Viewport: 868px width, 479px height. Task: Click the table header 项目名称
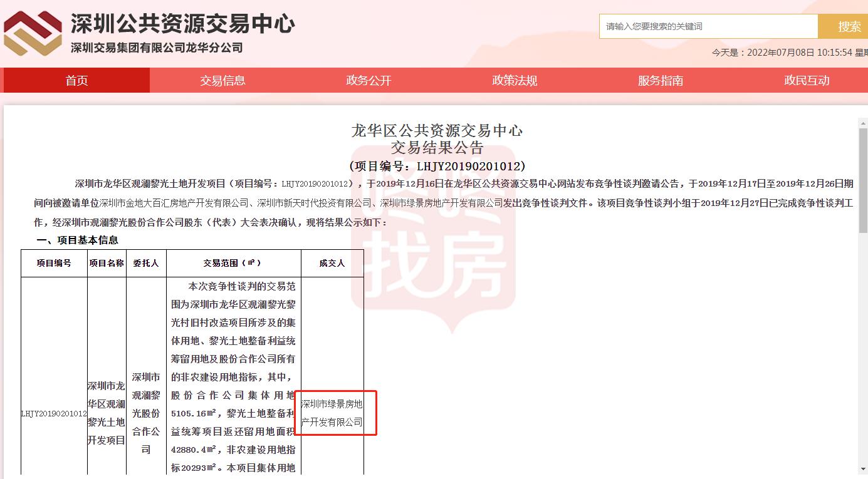107,263
